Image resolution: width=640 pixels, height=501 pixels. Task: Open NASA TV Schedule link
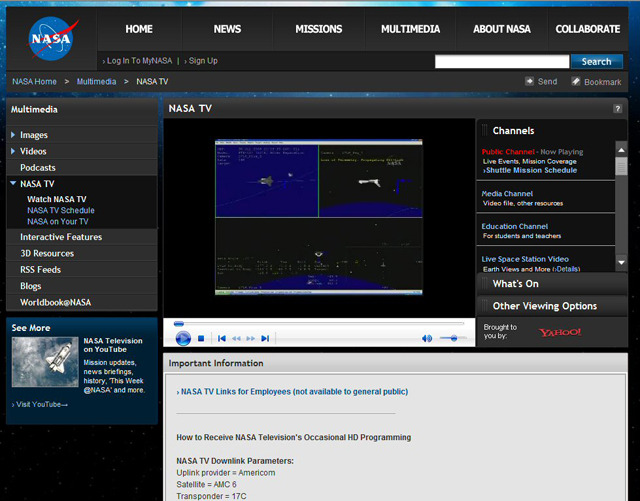61,210
